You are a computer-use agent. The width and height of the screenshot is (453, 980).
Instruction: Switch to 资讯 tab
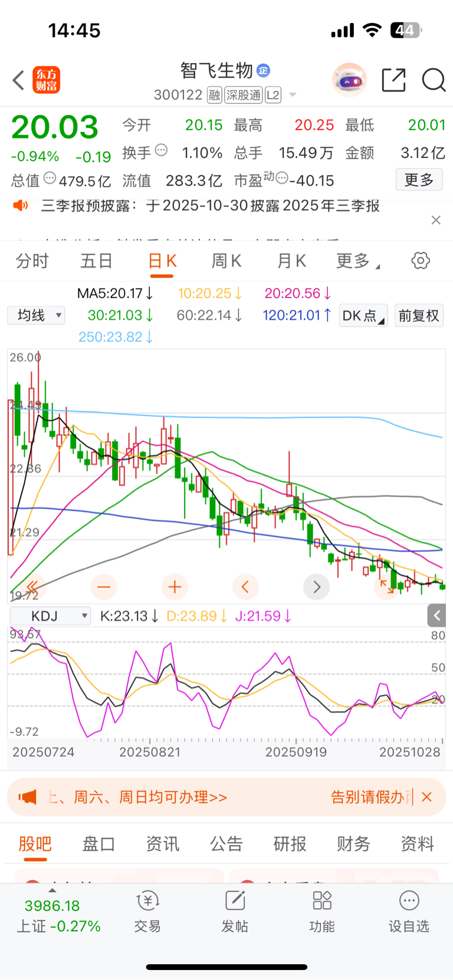point(162,844)
